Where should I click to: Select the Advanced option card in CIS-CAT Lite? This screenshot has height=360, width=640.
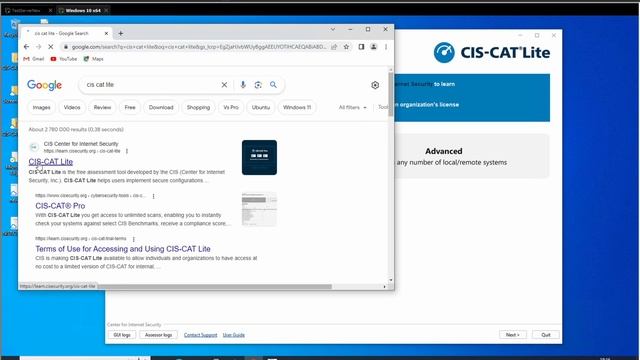pos(471,157)
